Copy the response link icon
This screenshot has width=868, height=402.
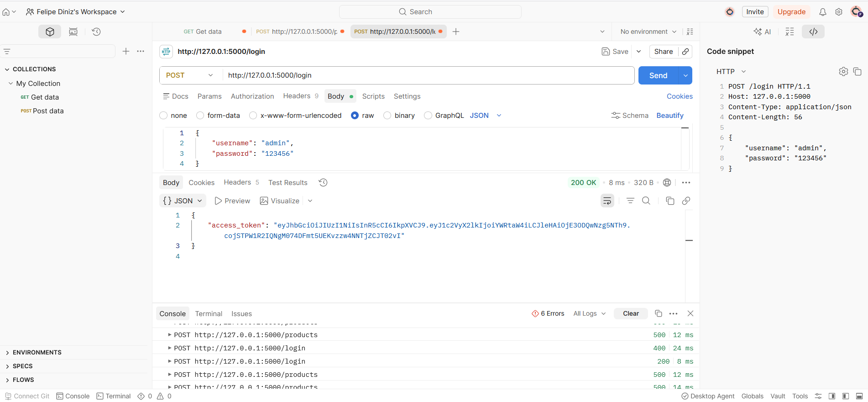686,201
